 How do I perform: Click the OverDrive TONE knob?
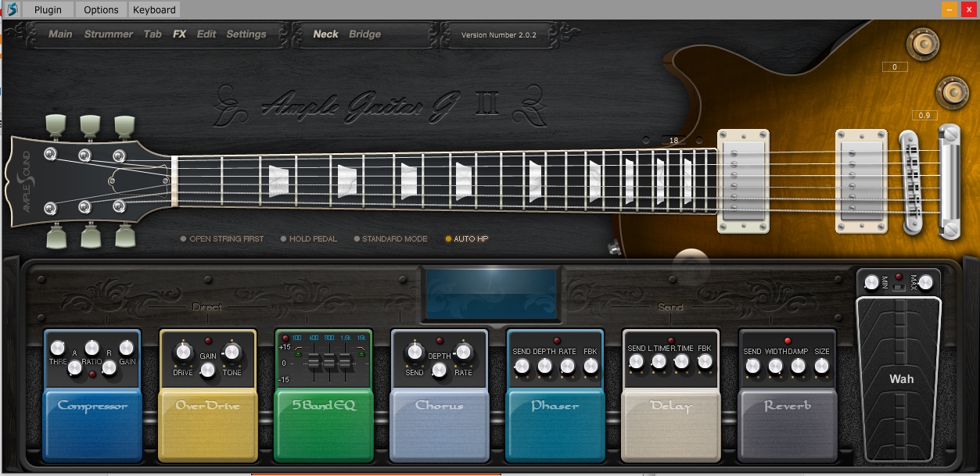pos(232,353)
